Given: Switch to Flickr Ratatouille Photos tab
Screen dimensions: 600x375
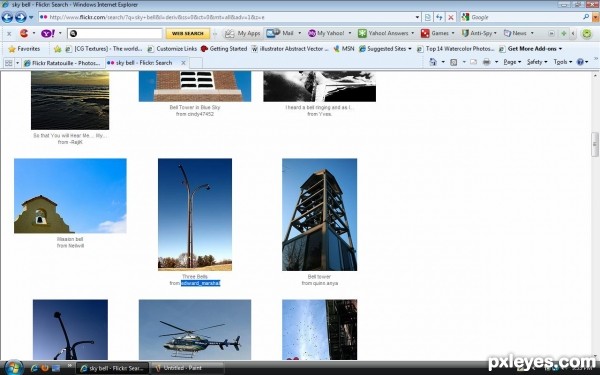Looking at the screenshot, I should [62, 63].
